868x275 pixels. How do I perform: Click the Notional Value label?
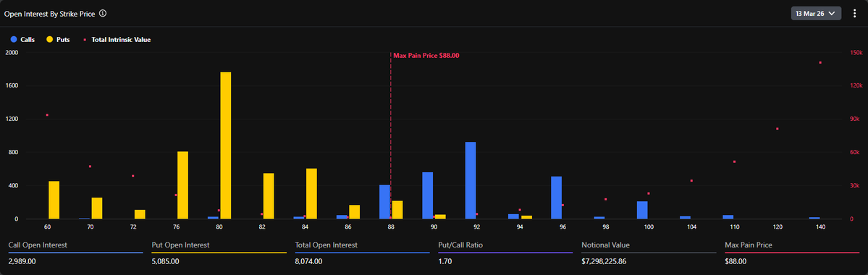606,245
